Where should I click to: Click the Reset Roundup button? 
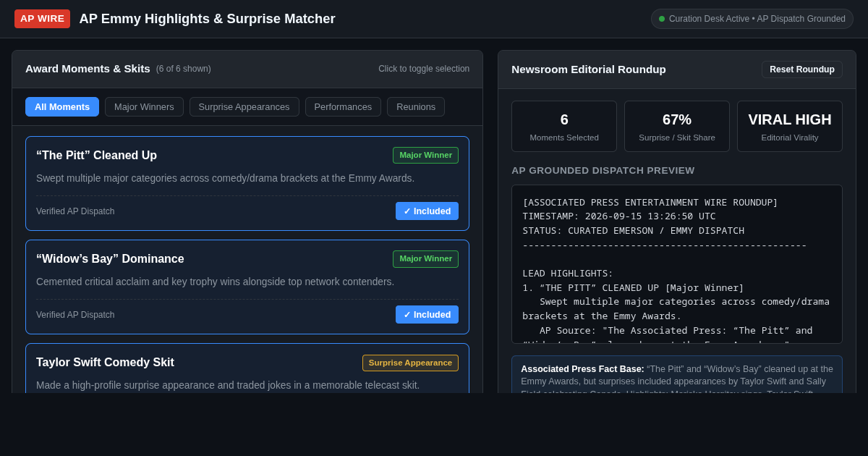click(x=802, y=69)
